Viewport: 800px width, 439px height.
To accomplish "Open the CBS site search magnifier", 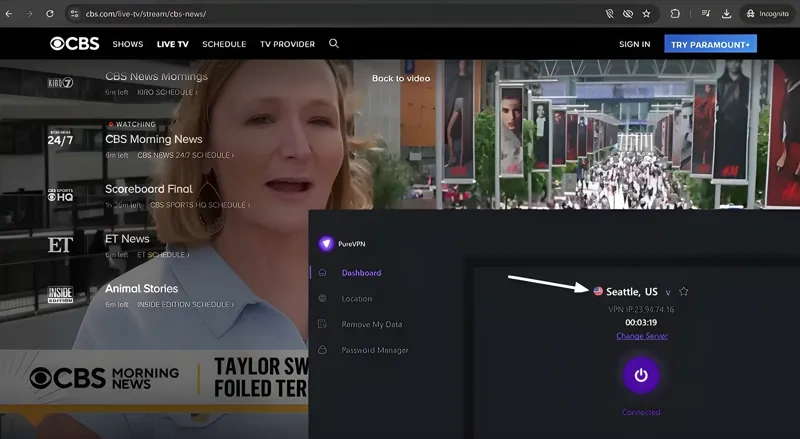I will pos(334,44).
